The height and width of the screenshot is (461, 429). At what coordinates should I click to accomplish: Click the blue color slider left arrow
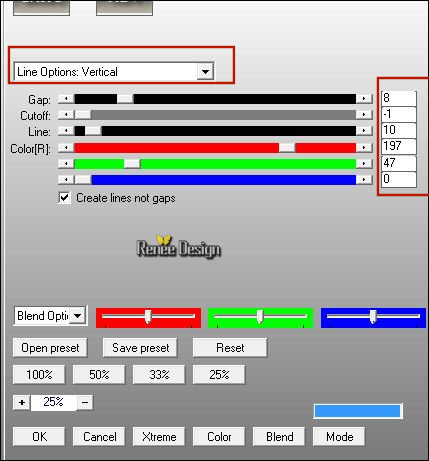pos(66,180)
